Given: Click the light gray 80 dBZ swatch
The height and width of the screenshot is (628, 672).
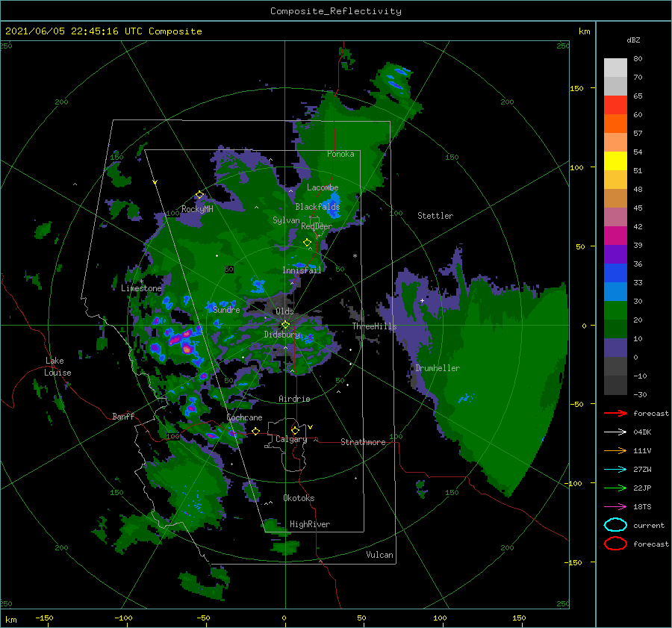Looking at the screenshot, I should [x=615, y=67].
